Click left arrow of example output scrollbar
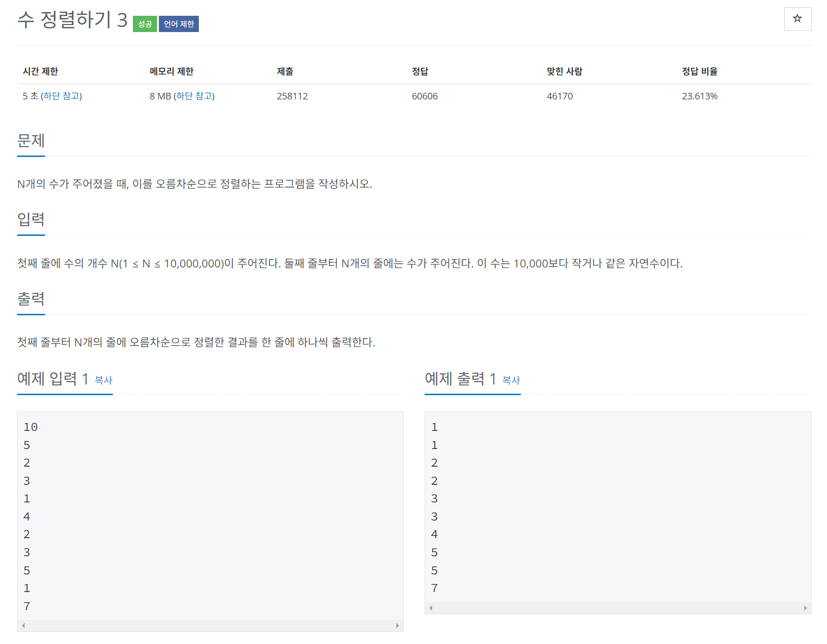The width and height of the screenshot is (827, 644). click(x=431, y=608)
